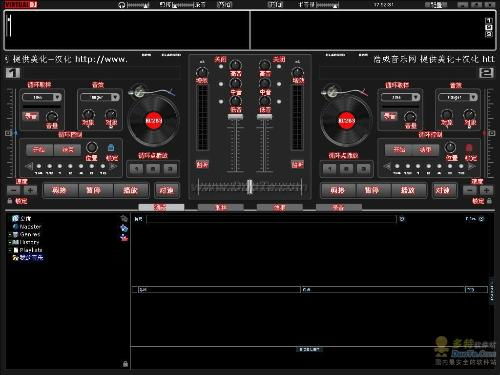Switch to the second bottom panel tab
Screen dimensions: 500x375
221,207
